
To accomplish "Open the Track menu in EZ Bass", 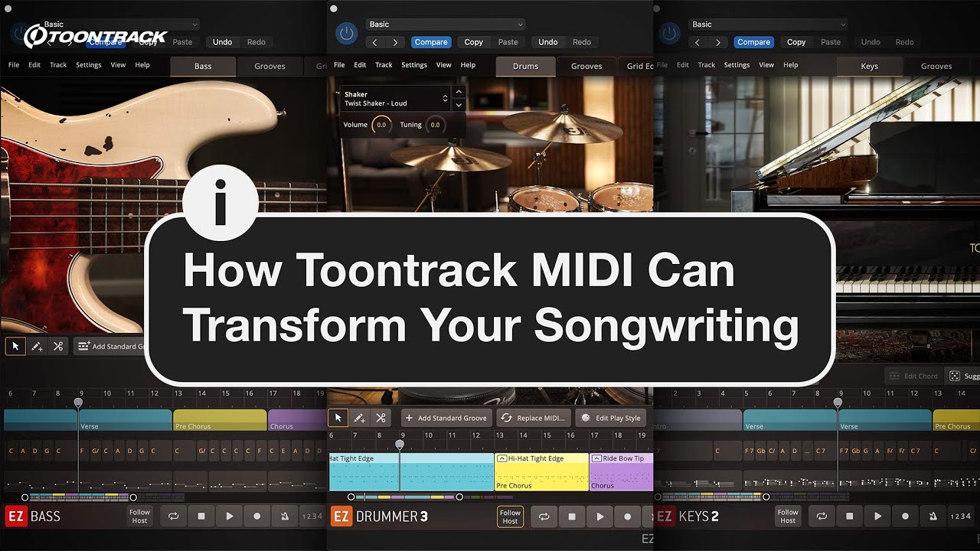I will (x=58, y=65).
